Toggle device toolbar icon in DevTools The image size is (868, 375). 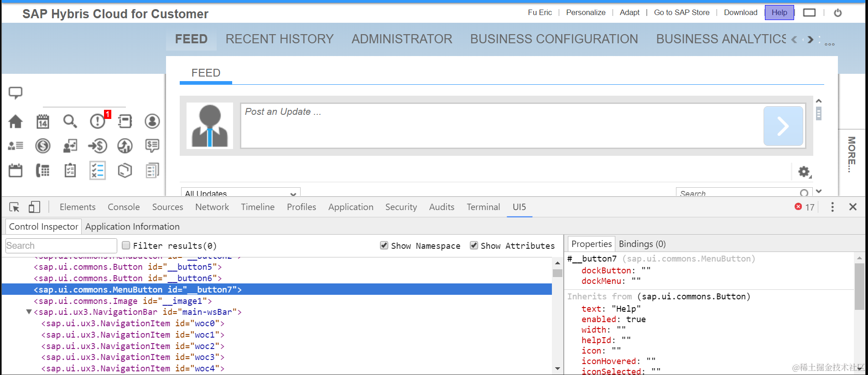pyautogui.click(x=34, y=207)
